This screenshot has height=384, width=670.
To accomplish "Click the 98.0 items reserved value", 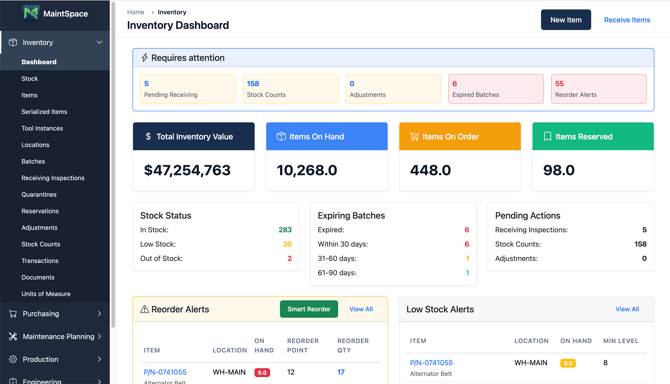I will 558,170.
